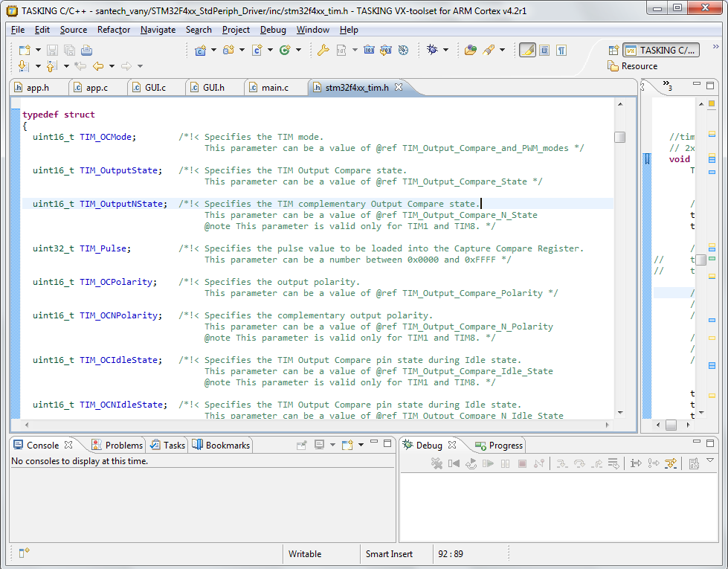728x569 pixels.
Task: Close the stm32f4xx_tim.h tab
Action: point(399,87)
